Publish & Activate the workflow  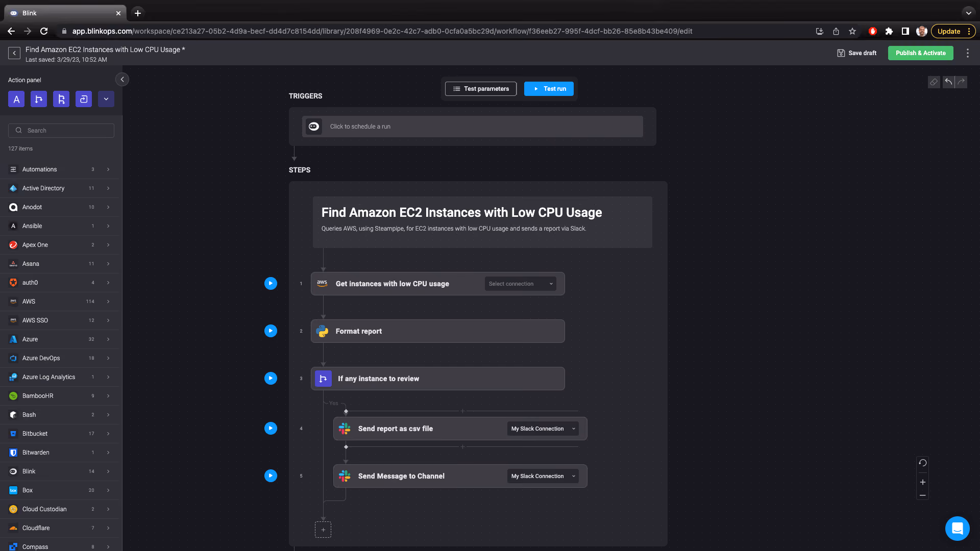coord(920,53)
